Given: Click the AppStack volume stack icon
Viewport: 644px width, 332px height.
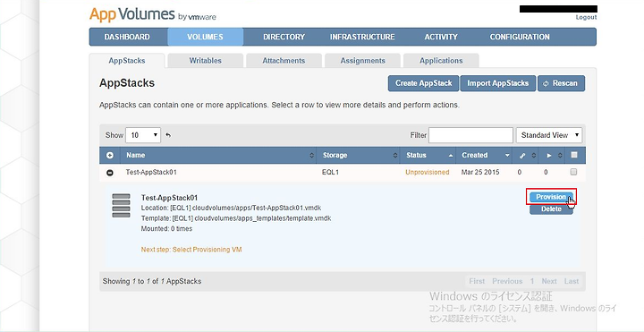Looking at the screenshot, I should 121,206.
